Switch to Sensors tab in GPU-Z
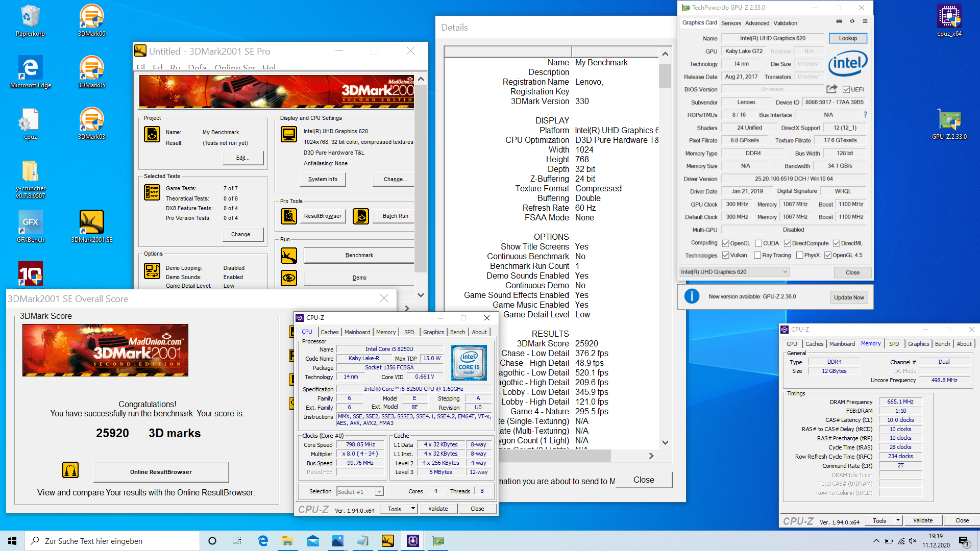Viewport: 980px width, 551px height. (x=731, y=23)
